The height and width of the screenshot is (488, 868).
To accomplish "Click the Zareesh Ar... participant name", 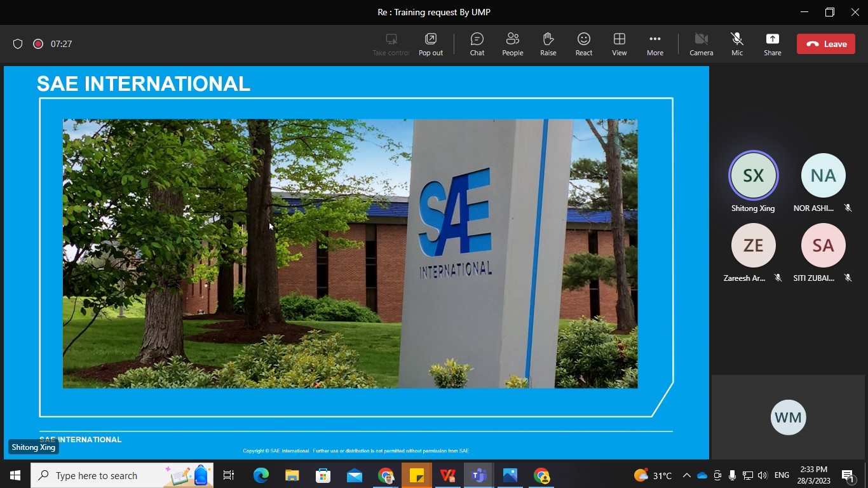I will (744, 278).
